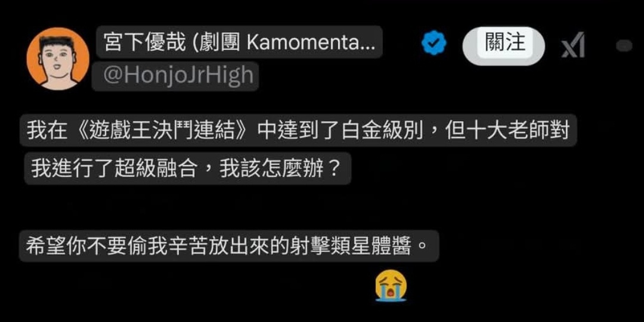This screenshot has width=644, height=322.
Task: Open the more options ellipsis menu
Action: (624, 45)
